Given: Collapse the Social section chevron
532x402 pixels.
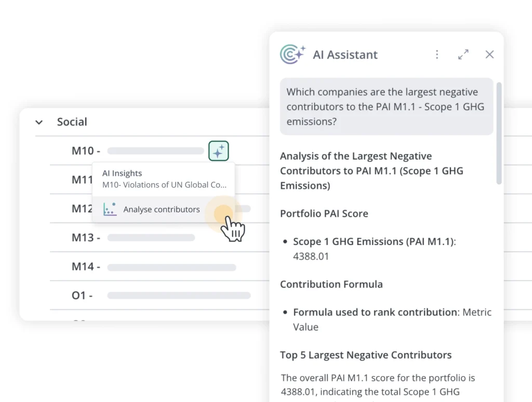Looking at the screenshot, I should click(39, 123).
